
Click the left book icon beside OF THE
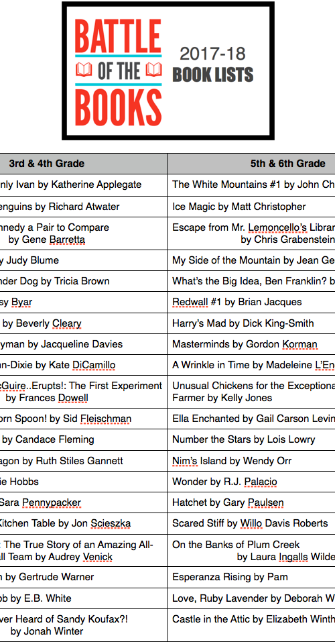click(84, 69)
